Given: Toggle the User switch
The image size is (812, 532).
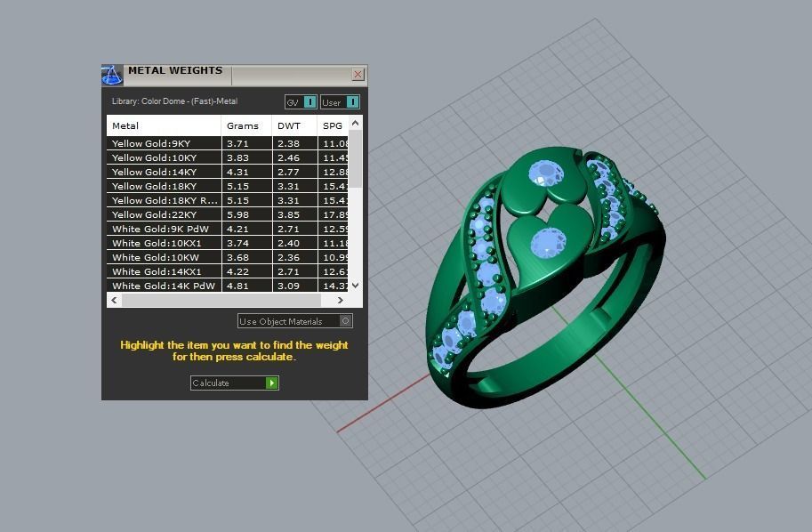Looking at the screenshot, I should 340,102.
